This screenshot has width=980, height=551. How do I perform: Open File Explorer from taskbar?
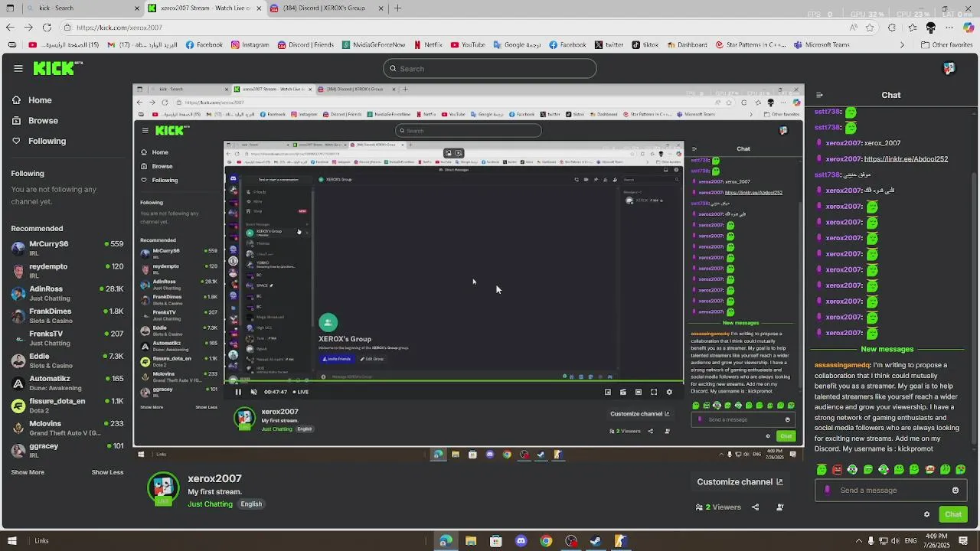[471, 541]
